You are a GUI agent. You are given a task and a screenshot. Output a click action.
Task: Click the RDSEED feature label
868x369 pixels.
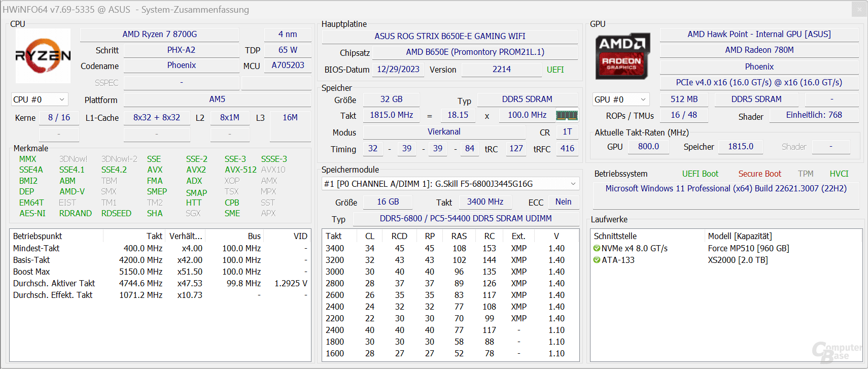(116, 213)
